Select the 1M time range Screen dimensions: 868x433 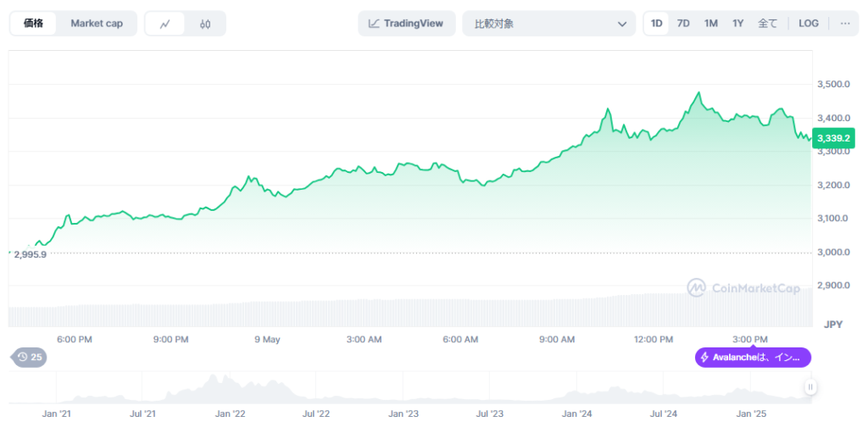pyautogui.click(x=710, y=24)
